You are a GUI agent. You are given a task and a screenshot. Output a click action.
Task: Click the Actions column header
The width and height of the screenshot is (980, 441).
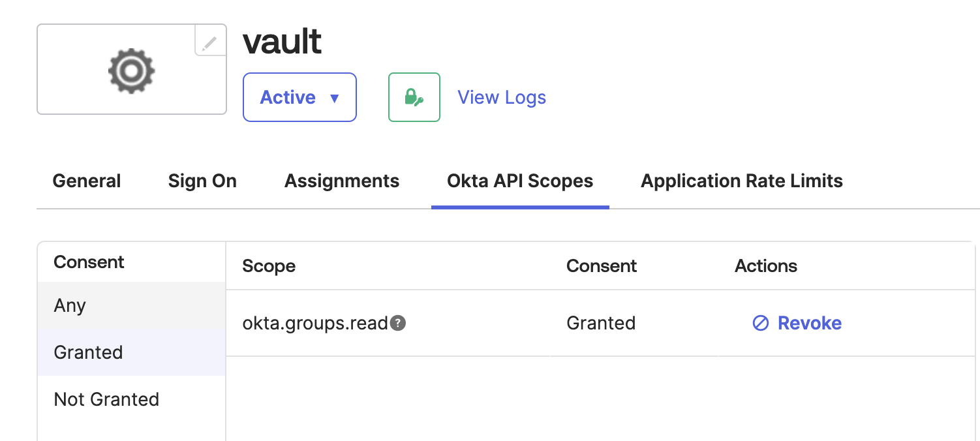coord(766,266)
